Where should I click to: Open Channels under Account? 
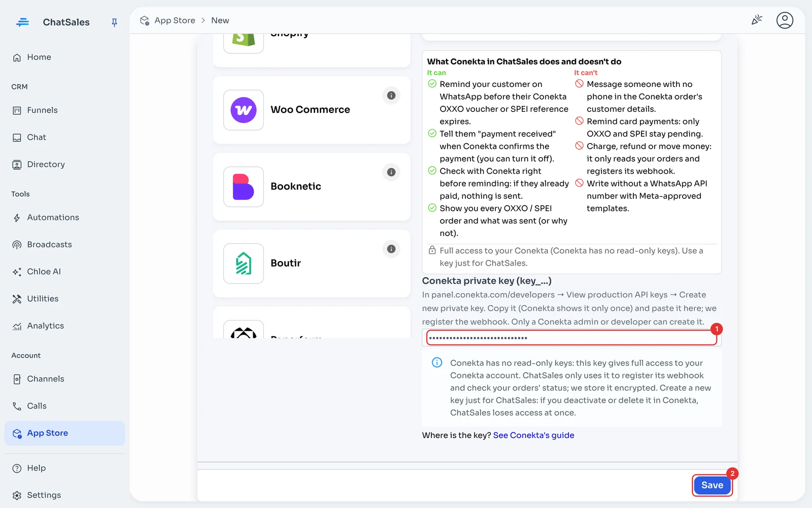click(64, 379)
